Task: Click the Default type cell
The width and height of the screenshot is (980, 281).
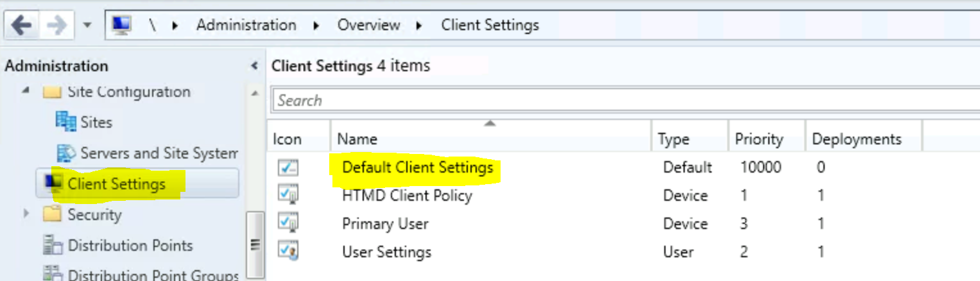Action: [x=687, y=167]
